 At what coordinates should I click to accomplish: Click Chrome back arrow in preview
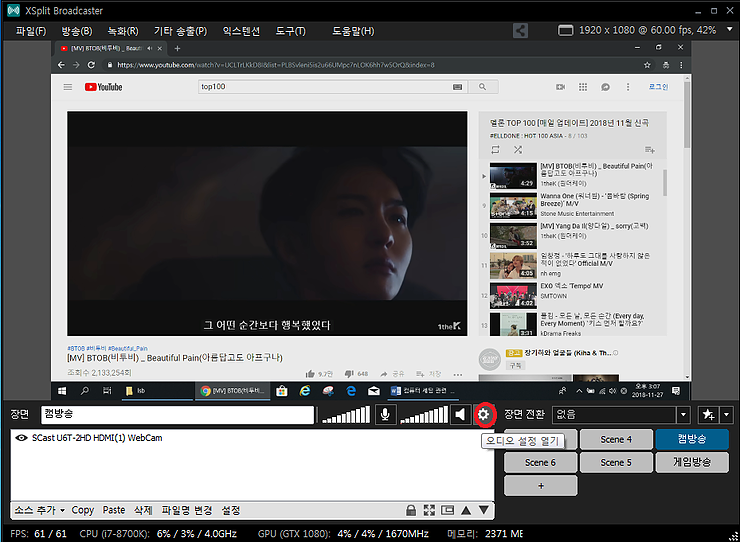61,65
